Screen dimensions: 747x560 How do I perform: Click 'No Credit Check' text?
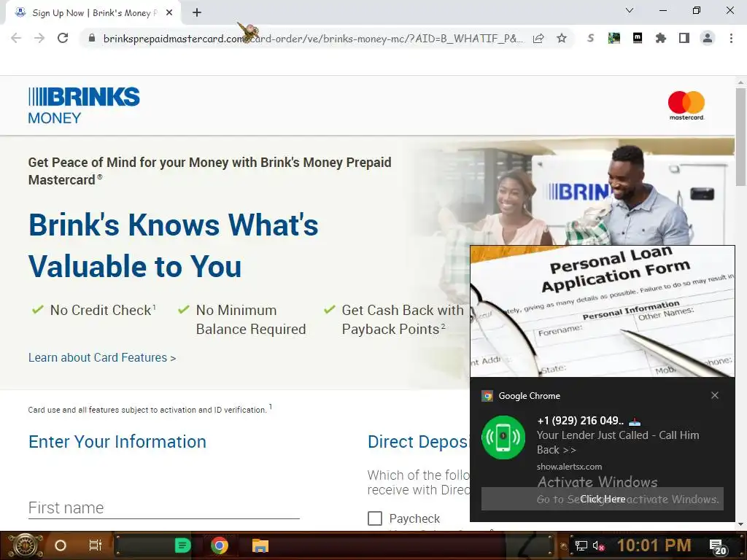[103, 310]
